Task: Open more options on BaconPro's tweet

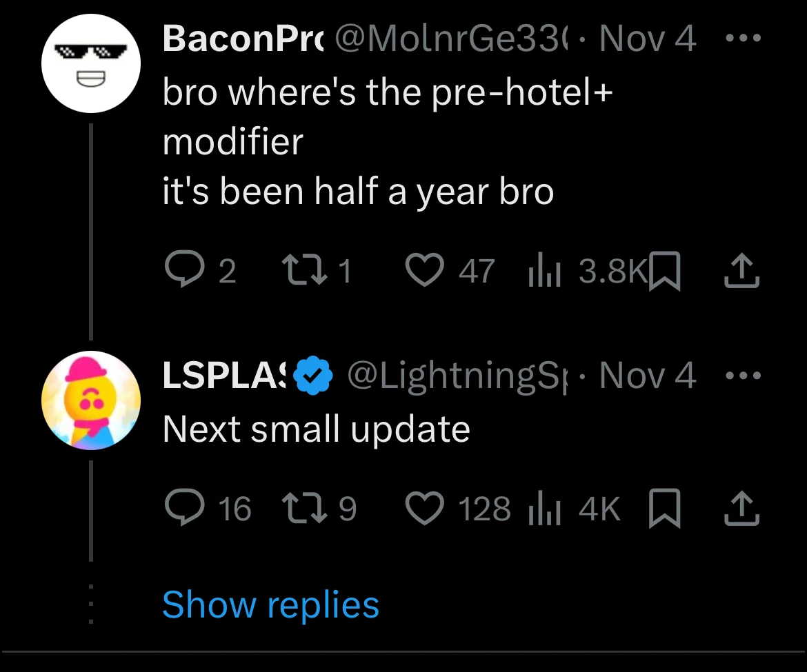Action: pos(744,39)
